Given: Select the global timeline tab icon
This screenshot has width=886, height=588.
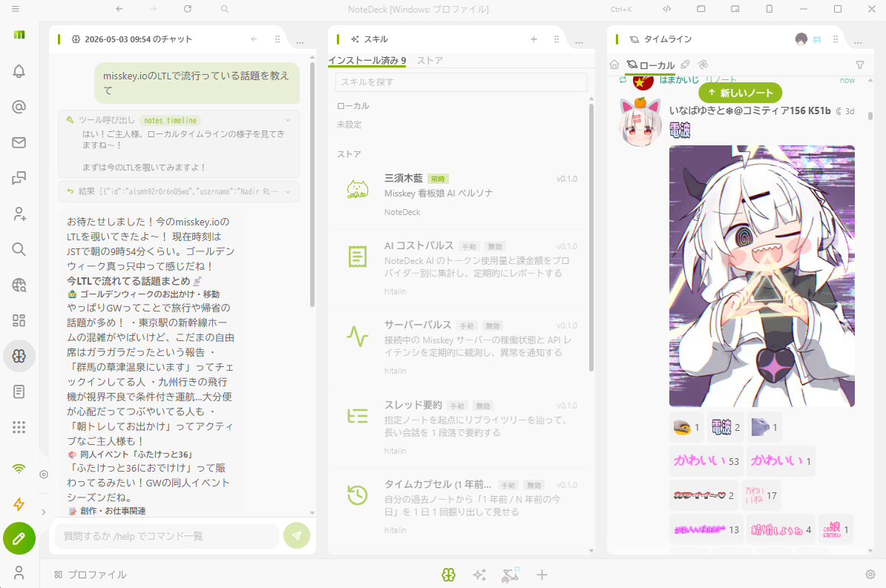Looking at the screenshot, I should (703, 65).
